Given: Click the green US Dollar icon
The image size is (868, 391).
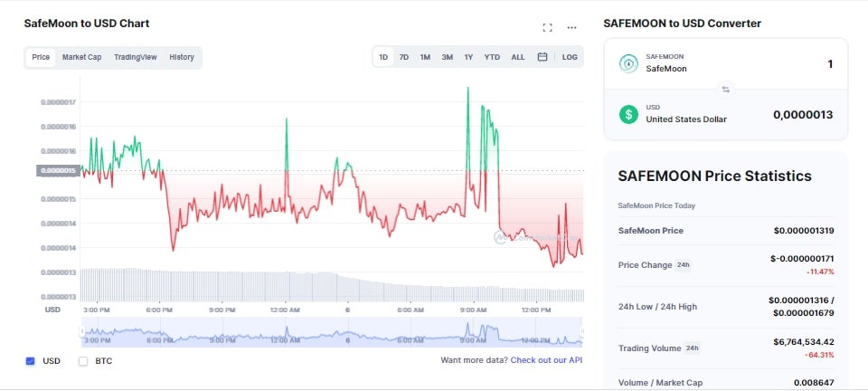Looking at the screenshot, I should coord(628,114).
